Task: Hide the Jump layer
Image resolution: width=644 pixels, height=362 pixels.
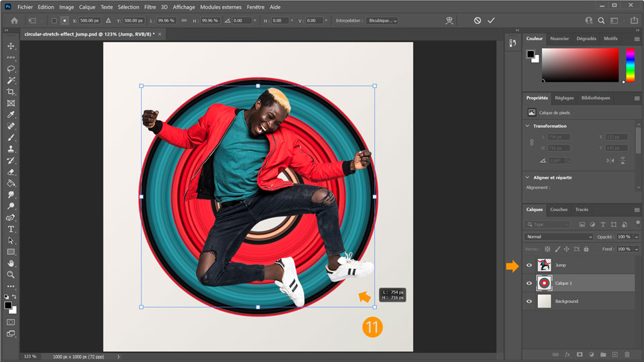Action: tap(529, 265)
